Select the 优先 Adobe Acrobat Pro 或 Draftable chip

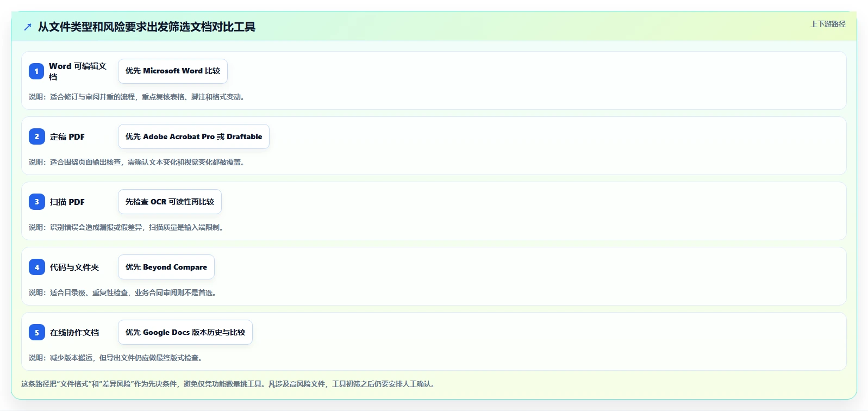point(193,136)
